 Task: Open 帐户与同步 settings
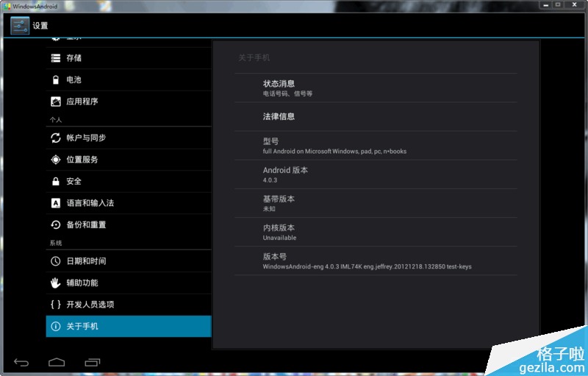[x=129, y=138]
